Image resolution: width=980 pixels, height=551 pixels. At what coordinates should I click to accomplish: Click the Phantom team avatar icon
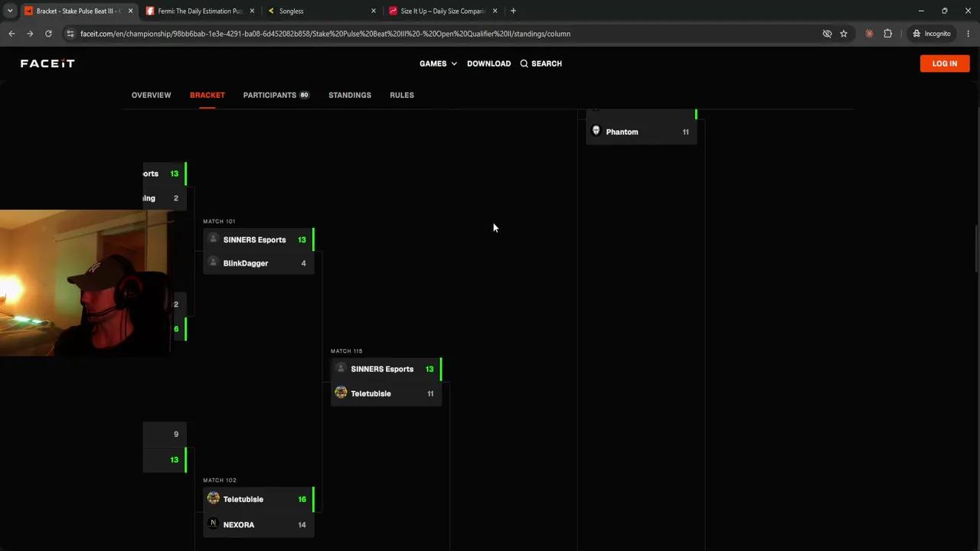(596, 131)
